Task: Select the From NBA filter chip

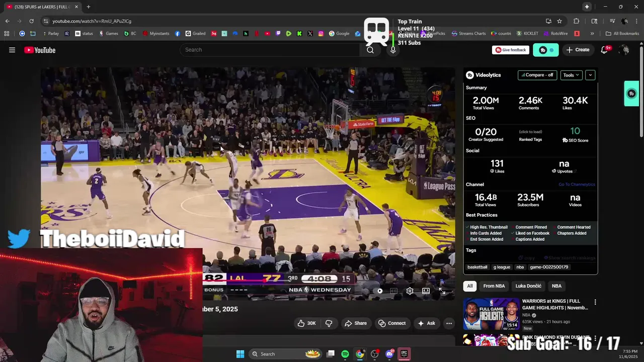Action: pyautogui.click(x=494, y=286)
